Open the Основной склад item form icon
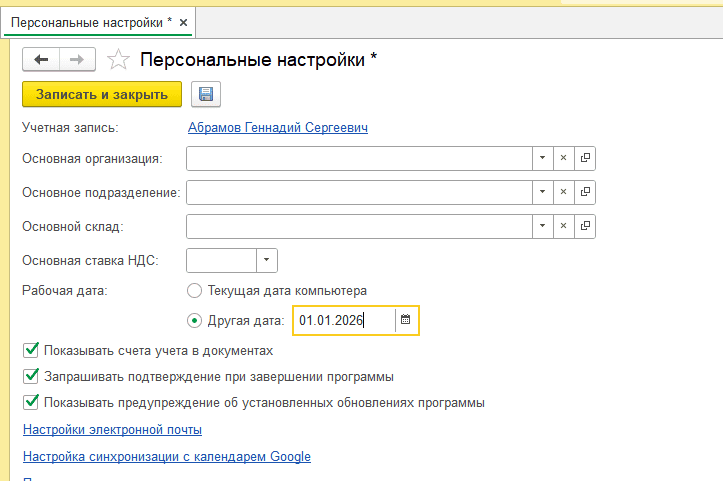Image resolution: width=723 pixels, height=481 pixels. (585, 226)
